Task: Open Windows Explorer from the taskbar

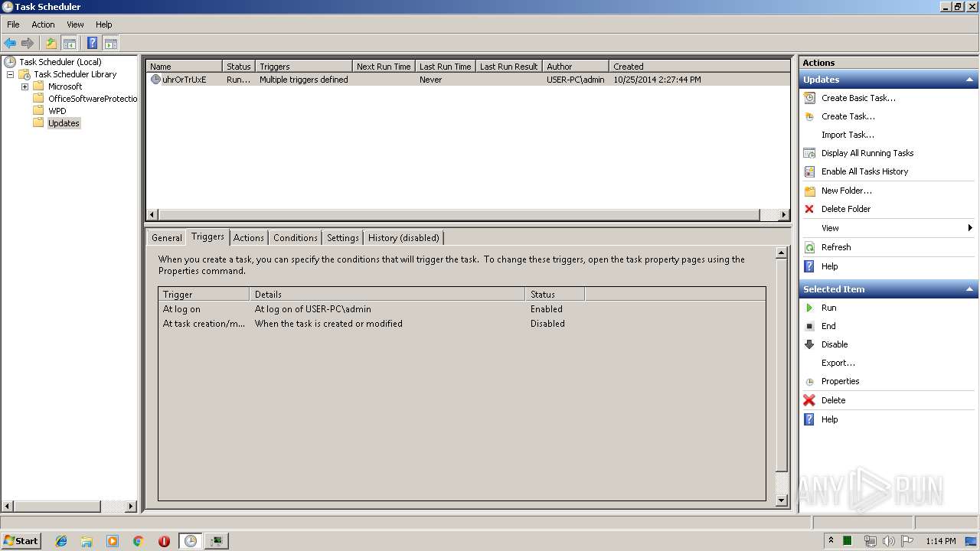Action: 87,541
